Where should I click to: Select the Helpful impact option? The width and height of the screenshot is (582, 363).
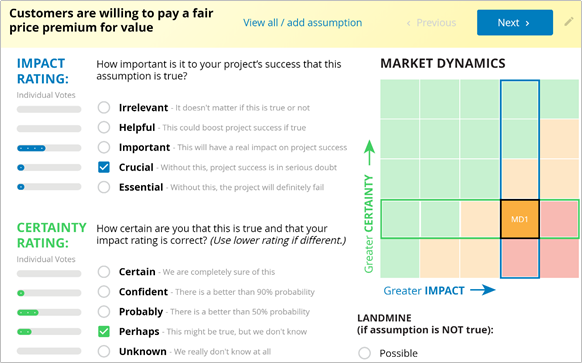point(104,127)
